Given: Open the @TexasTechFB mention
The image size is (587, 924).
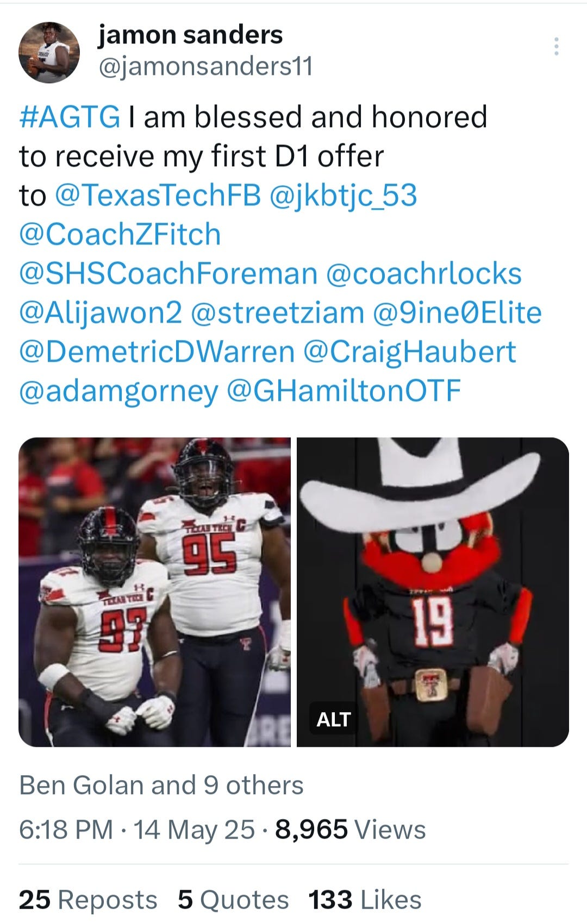Looking at the screenshot, I should [158, 196].
